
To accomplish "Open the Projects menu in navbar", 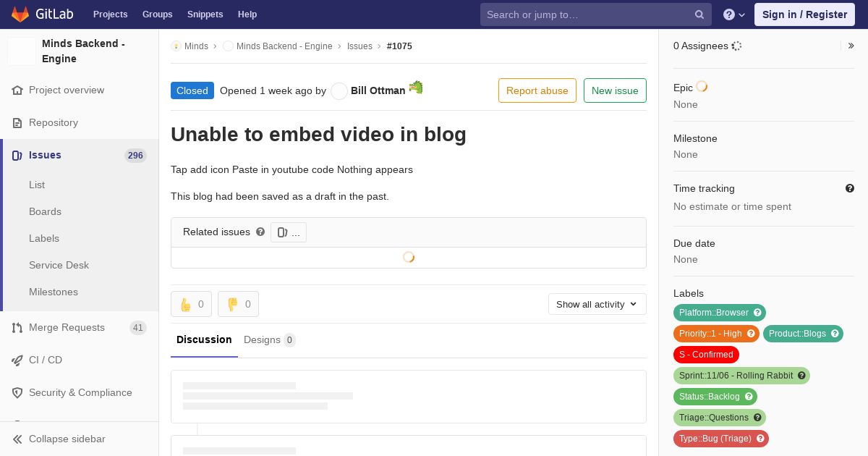I will [111, 14].
